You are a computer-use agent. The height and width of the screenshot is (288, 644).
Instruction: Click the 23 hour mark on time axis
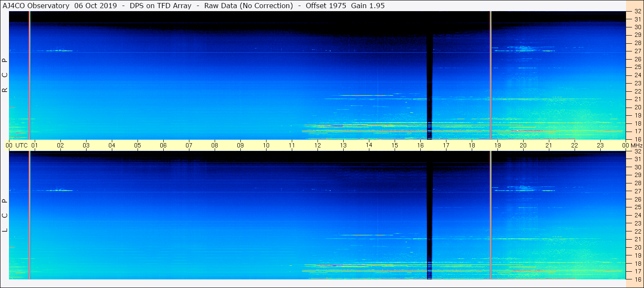[x=600, y=145]
